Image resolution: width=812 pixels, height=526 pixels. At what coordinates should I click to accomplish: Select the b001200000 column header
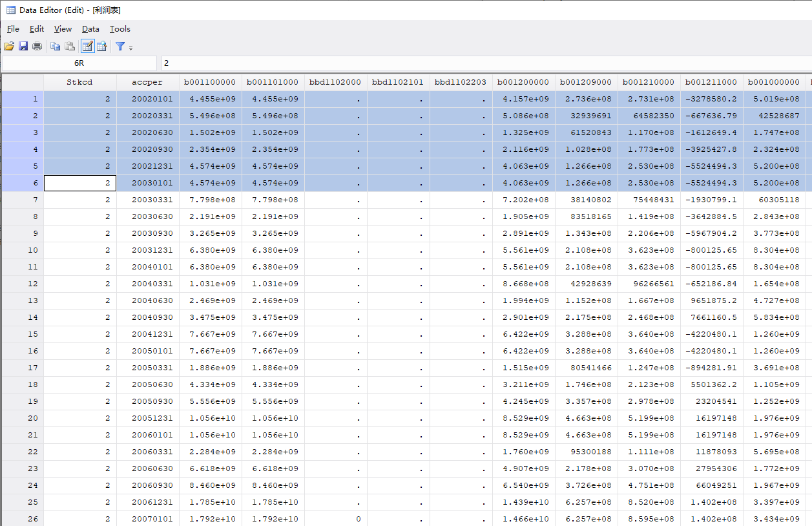tap(523, 82)
